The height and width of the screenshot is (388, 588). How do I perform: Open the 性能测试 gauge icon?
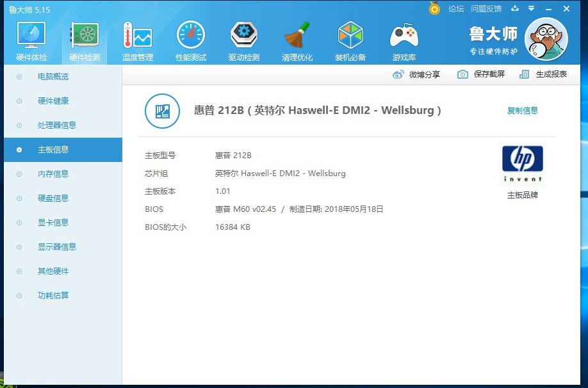191,35
